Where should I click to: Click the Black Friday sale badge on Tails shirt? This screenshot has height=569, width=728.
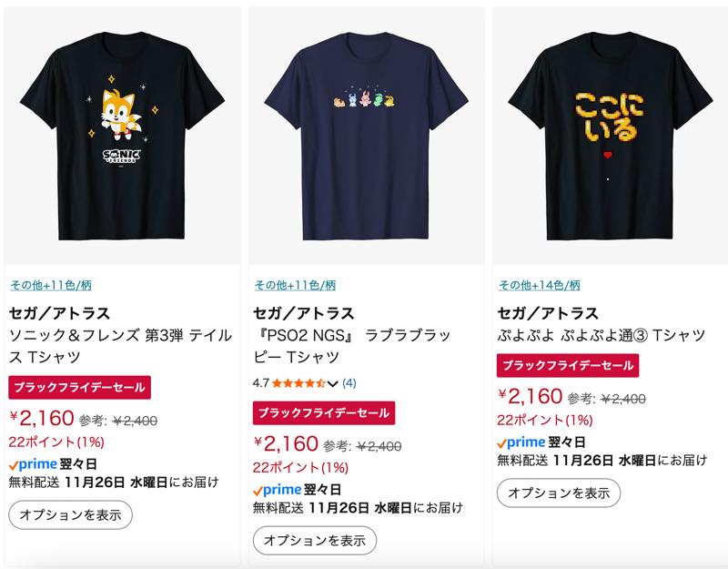point(79,388)
